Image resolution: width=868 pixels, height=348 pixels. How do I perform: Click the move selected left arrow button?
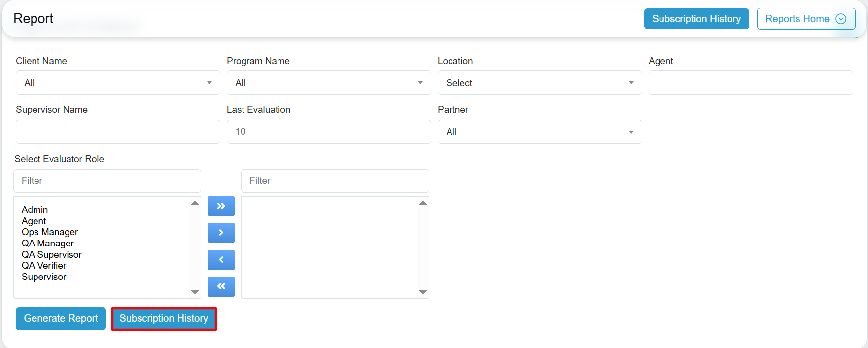coord(221,260)
